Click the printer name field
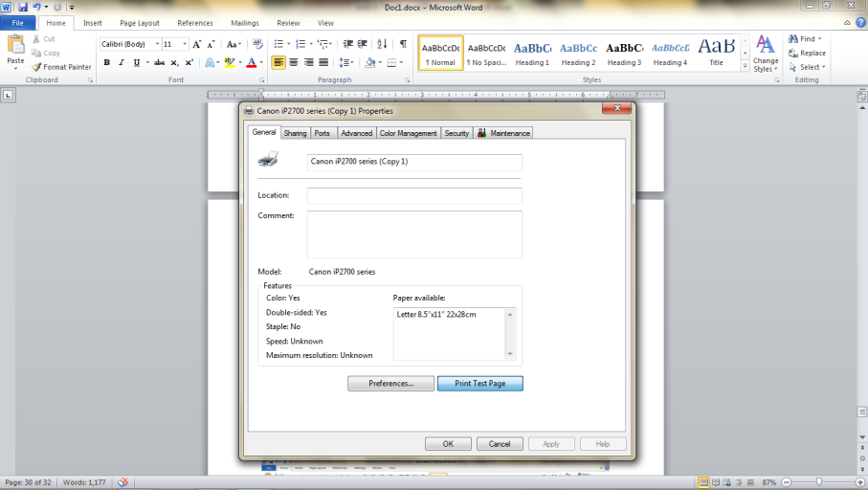The image size is (868, 490). click(x=414, y=162)
